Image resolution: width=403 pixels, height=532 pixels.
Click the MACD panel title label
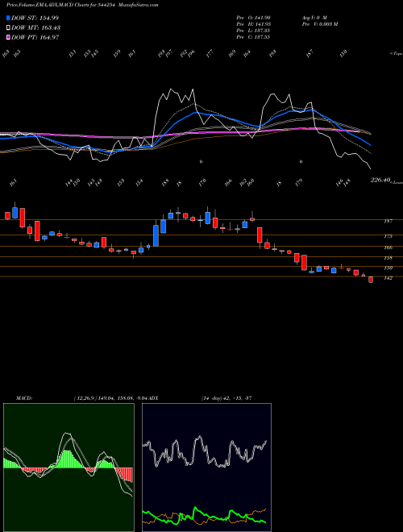23,397
